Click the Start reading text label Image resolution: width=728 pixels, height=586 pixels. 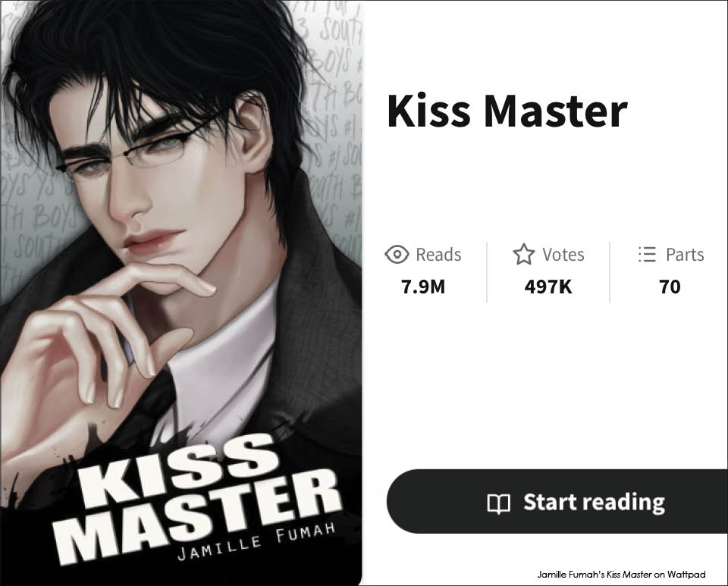(594, 503)
